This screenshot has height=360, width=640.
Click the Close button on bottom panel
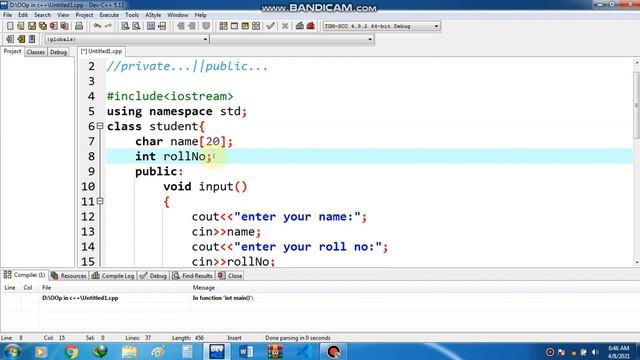[x=230, y=276]
